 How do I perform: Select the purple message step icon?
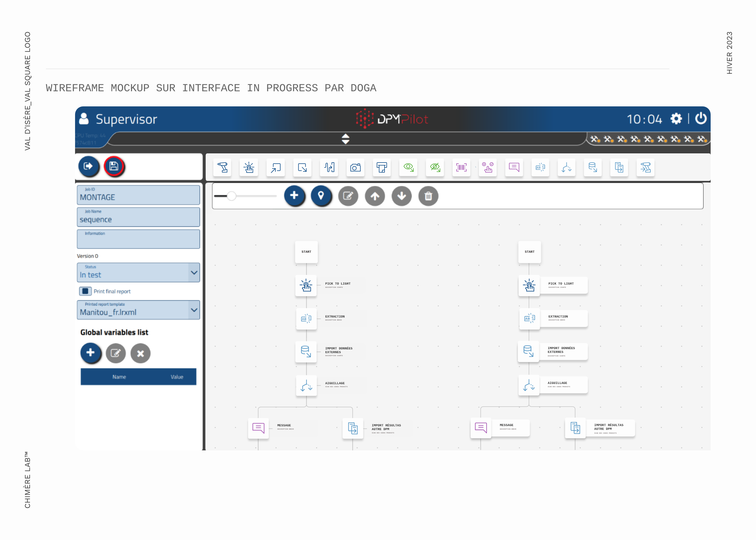click(x=514, y=167)
